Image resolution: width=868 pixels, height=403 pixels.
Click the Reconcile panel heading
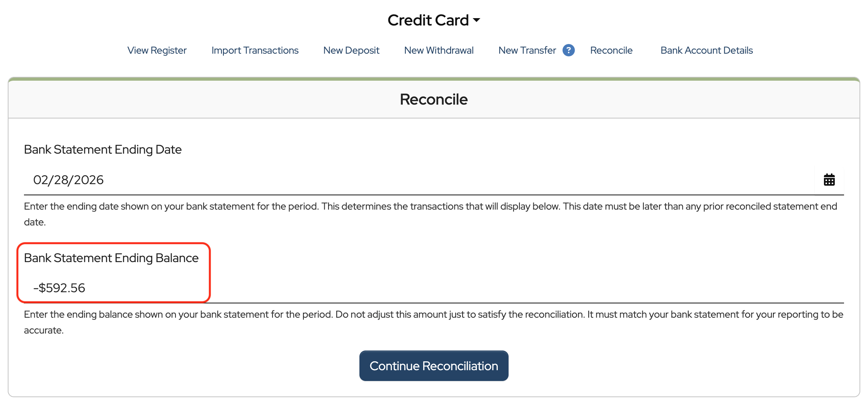click(x=434, y=100)
